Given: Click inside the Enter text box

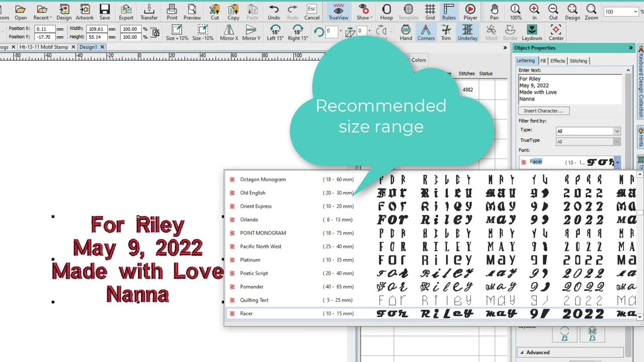Looking at the screenshot, I should click(x=571, y=89).
